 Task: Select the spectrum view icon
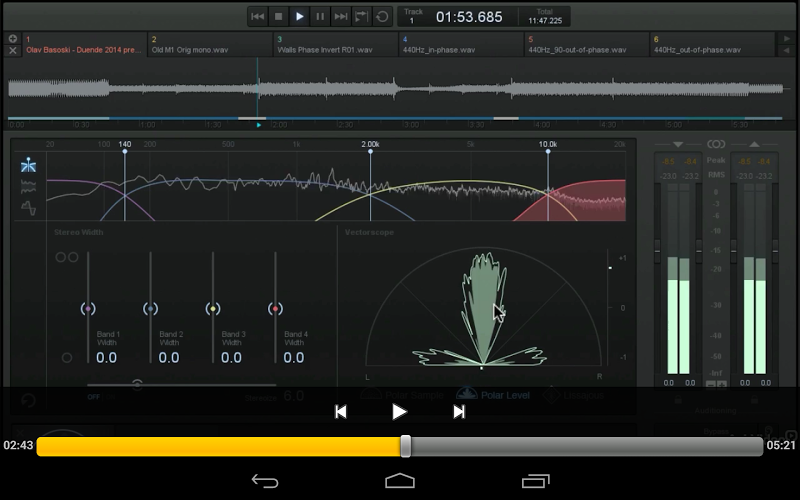29,187
